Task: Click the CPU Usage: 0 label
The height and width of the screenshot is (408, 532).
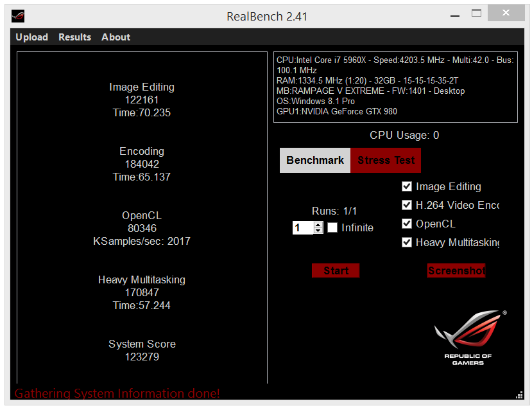Action: click(404, 135)
